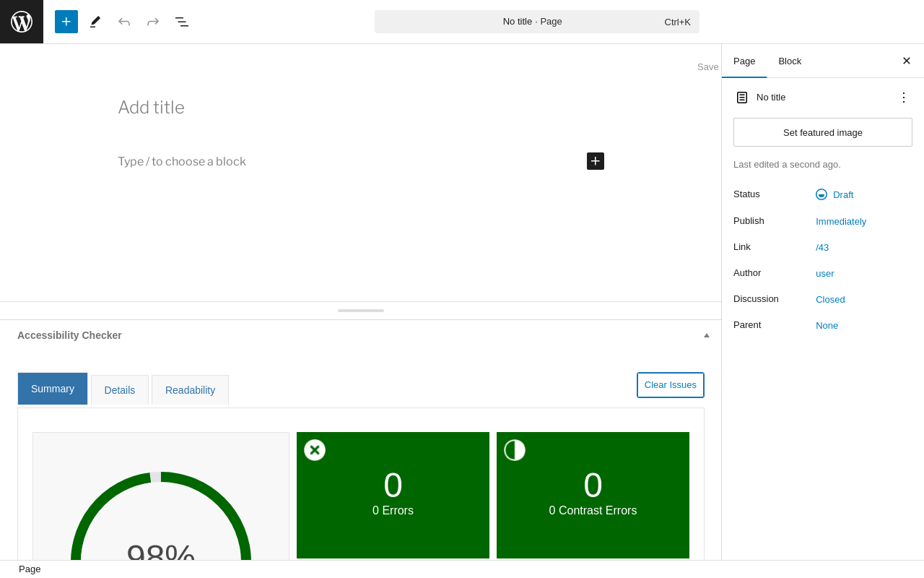Select the Tools pencil icon
Screen dimensions: 924x578
point(95,22)
